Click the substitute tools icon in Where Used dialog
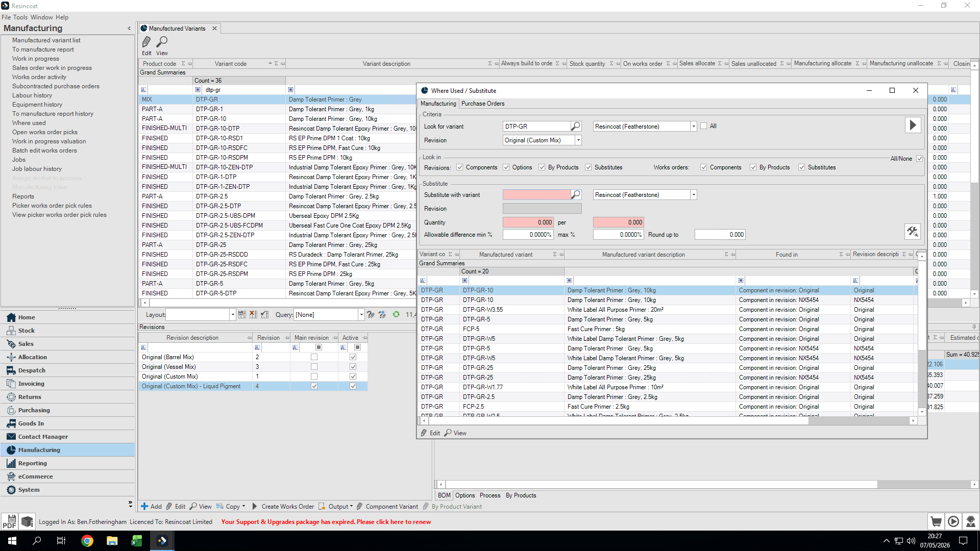 pyautogui.click(x=913, y=232)
